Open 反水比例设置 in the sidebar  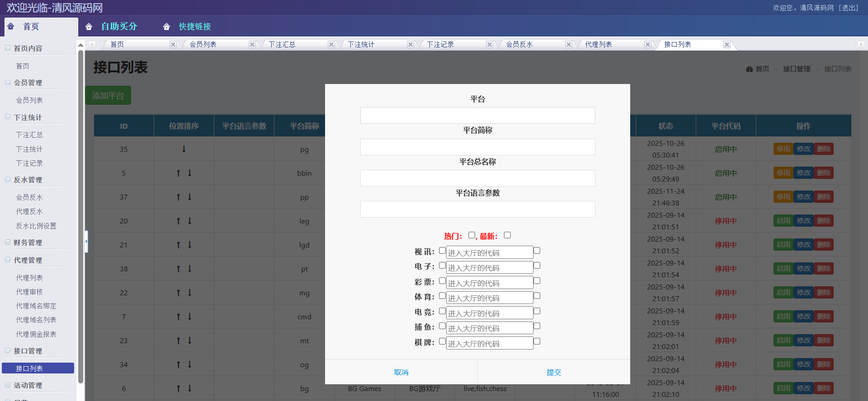tap(36, 226)
